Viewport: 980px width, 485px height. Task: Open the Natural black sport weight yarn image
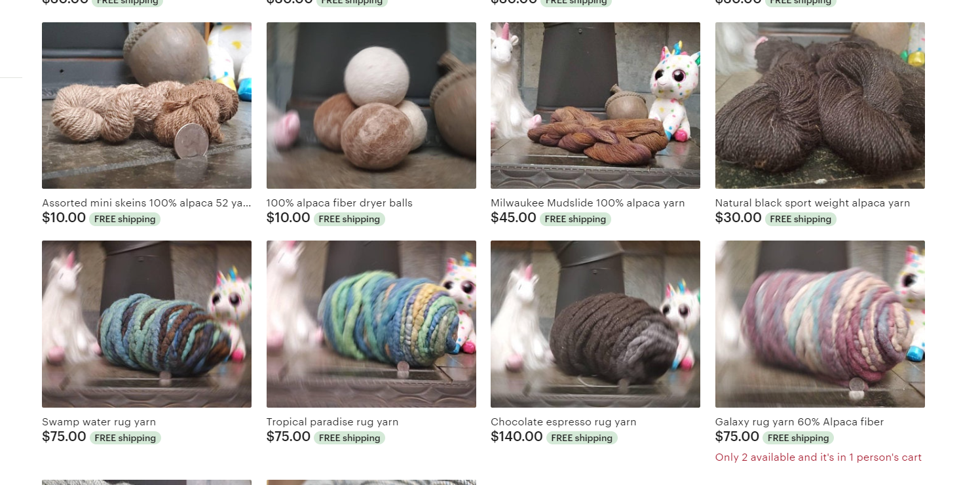pyautogui.click(x=820, y=106)
